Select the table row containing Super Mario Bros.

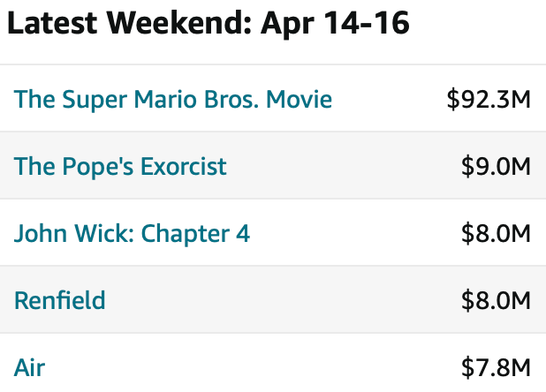(x=389, y=99)
